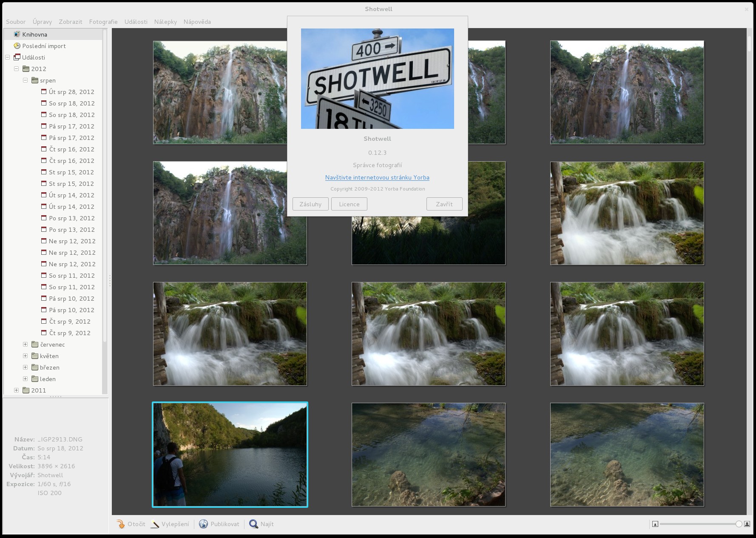Image resolution: width=756 pixels, height=538 pixels.
Task: Click the 2012 folder icon
Action: coord(26,68)
